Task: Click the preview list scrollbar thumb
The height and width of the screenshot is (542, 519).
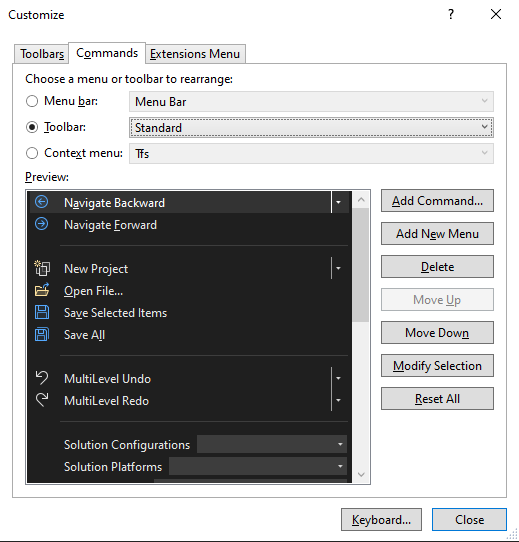Action: [x=361, y=265]
